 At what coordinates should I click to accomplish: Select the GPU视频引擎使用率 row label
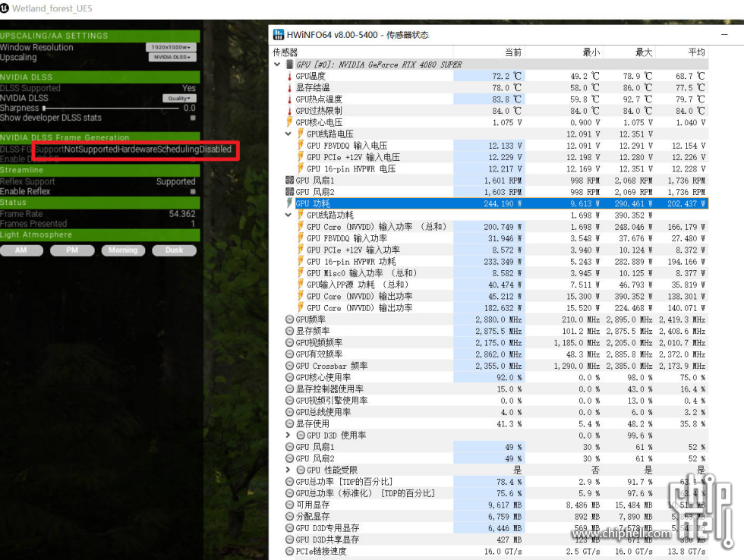tap(332, 400)
